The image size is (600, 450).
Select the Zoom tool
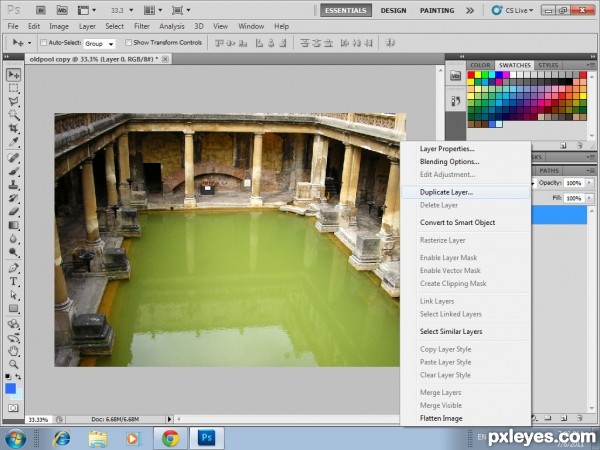tap(13, 364)
